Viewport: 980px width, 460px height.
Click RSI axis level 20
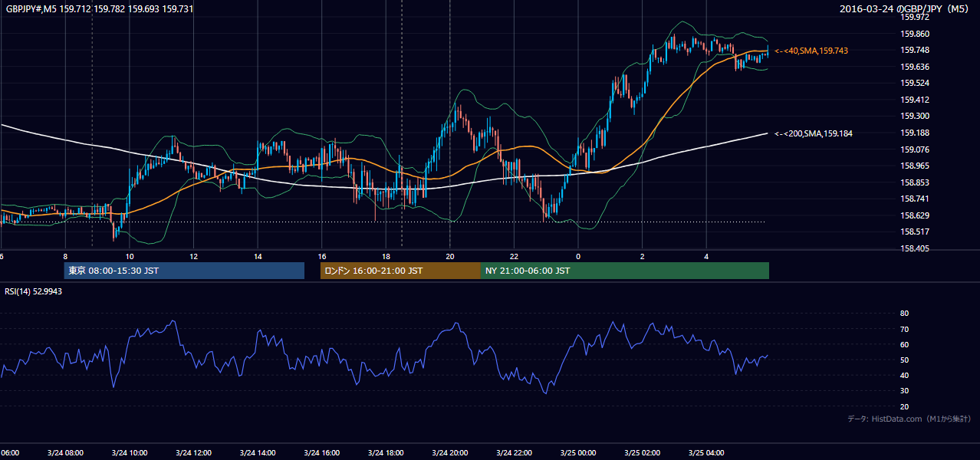pos(904,406)
